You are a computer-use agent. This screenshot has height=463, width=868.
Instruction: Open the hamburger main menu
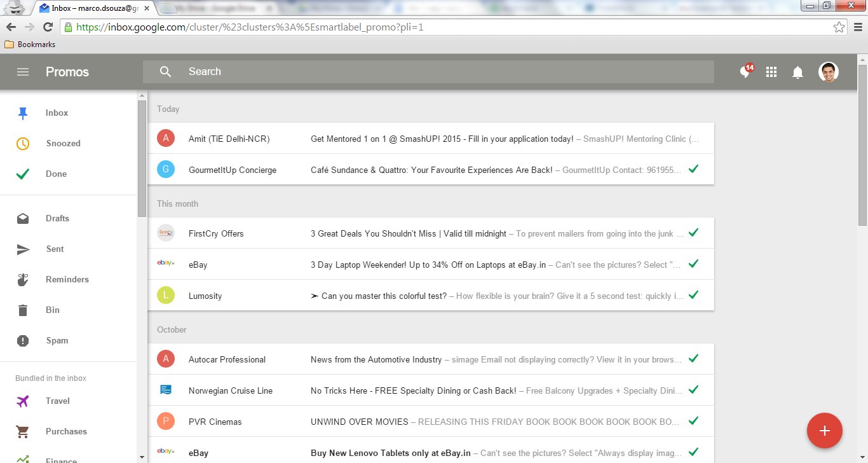(x=23, y=72)
